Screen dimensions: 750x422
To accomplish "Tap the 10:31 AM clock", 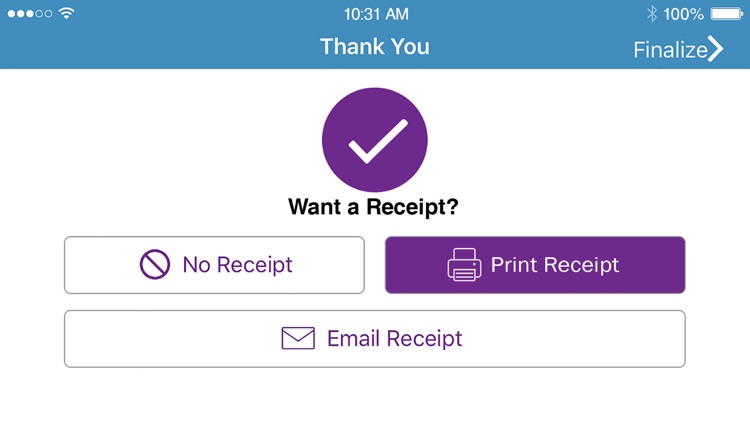I will (x=375, y=14).
